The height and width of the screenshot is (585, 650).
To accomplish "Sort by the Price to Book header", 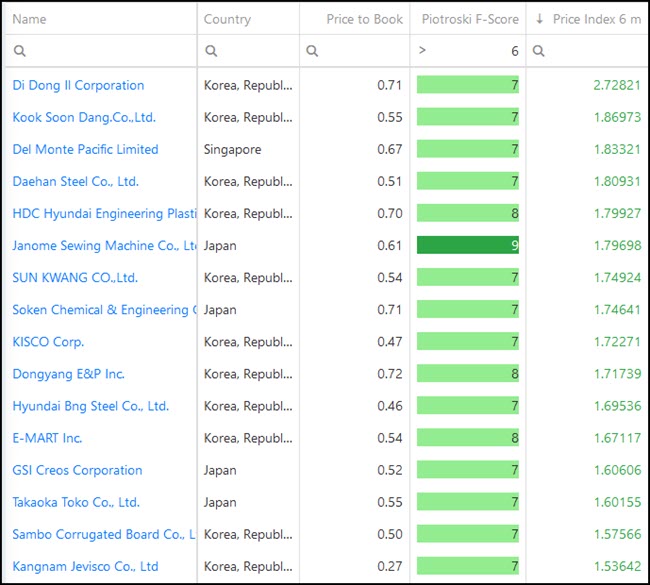I will click(x=364, y=19).
